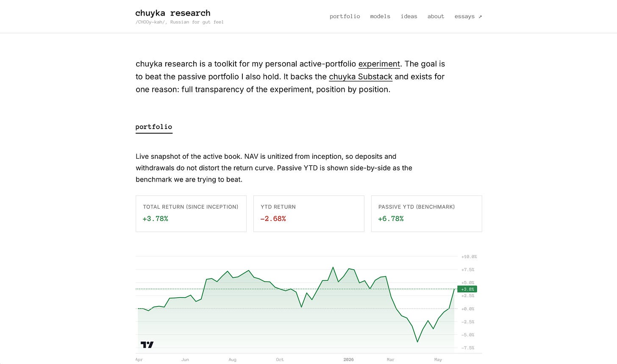The width and height of the screenshot is (617, 364).
Task: Click the Aug label on time axis
Action: pos(232,360)
